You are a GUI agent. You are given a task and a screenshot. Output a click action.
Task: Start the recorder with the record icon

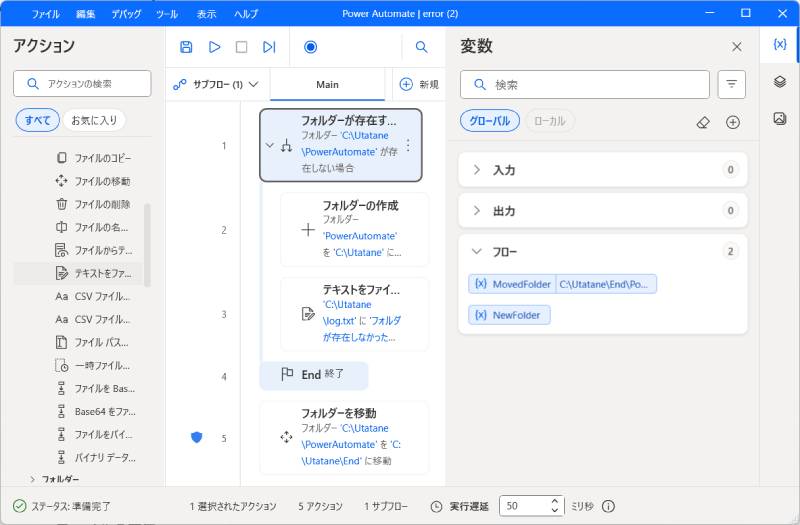(x=310, y=47)
